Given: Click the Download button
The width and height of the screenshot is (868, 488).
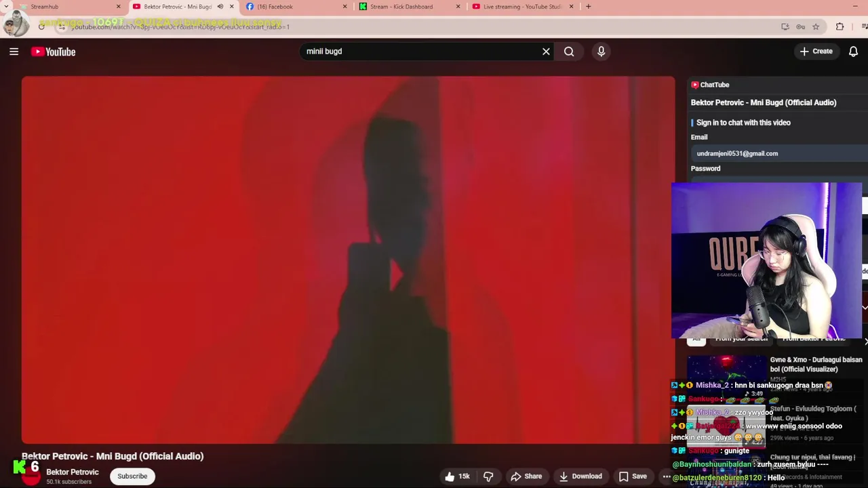Looking at the screenshot, I should (x=580, y=476).
